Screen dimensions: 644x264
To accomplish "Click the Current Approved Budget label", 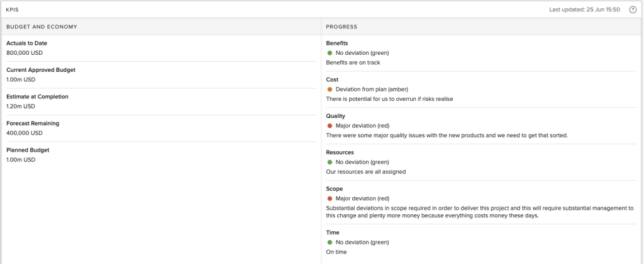I will (x=41, y=70).
